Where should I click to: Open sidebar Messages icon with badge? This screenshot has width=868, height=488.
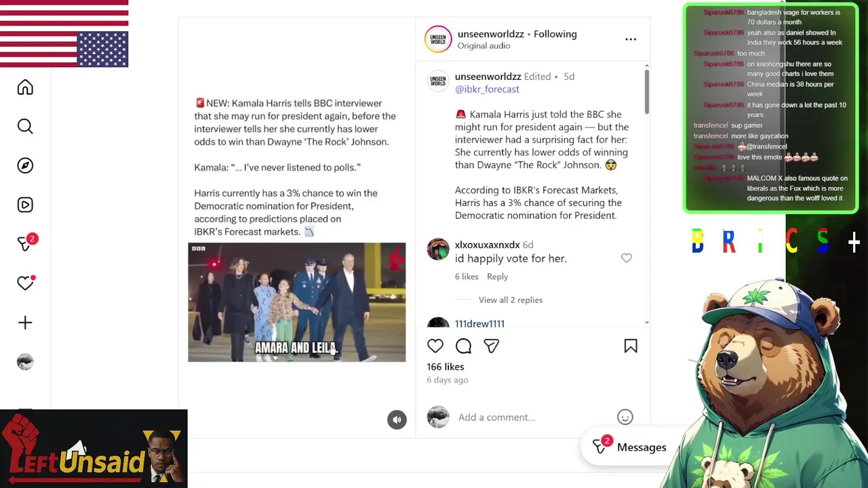tap(26, 243)
